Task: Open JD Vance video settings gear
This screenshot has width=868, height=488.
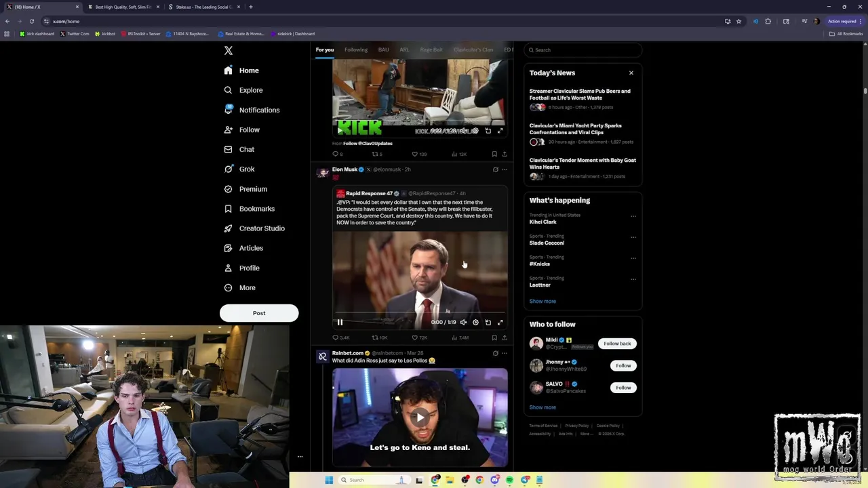Action: pyautogui.click(x=475, y=322)
